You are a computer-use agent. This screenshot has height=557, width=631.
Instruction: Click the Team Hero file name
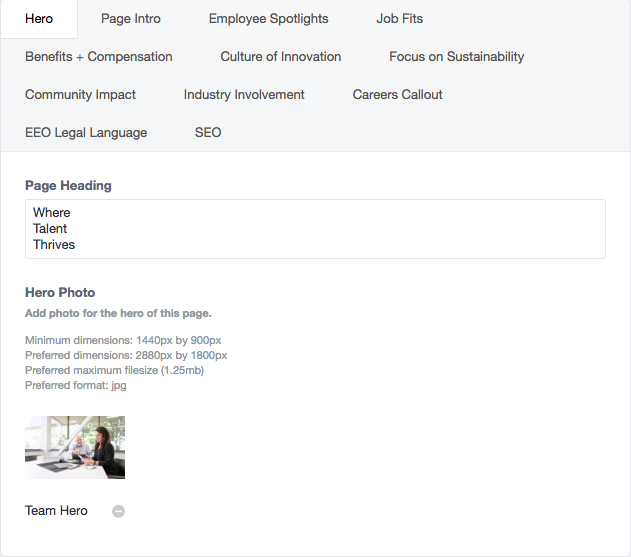click(56, 511)
